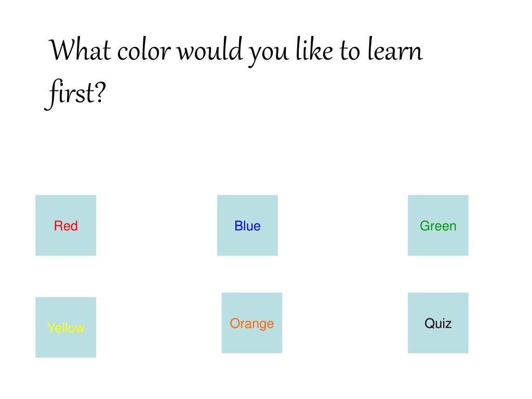The height and width of the screenshot is (399, 532).
Task: Choose the Orange color square
Action: coord(252,323)
